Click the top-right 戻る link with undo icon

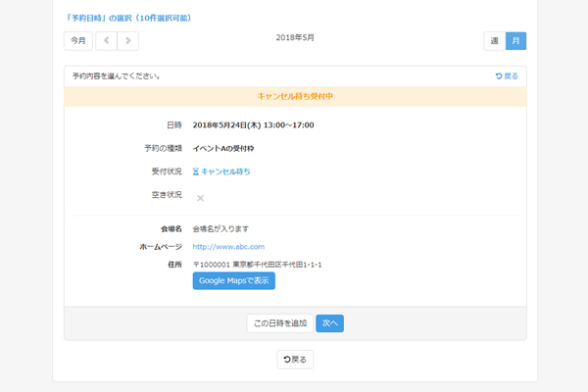point(507,75)
